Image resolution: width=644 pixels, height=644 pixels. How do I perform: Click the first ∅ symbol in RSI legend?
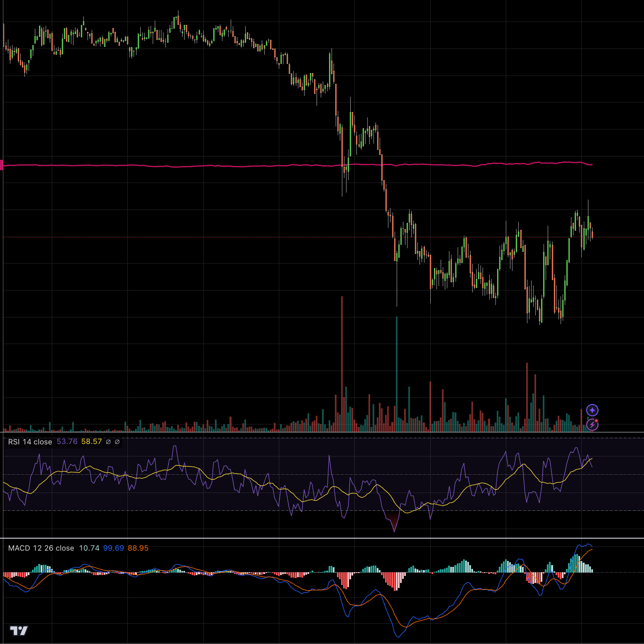click(x=108, y=442)
